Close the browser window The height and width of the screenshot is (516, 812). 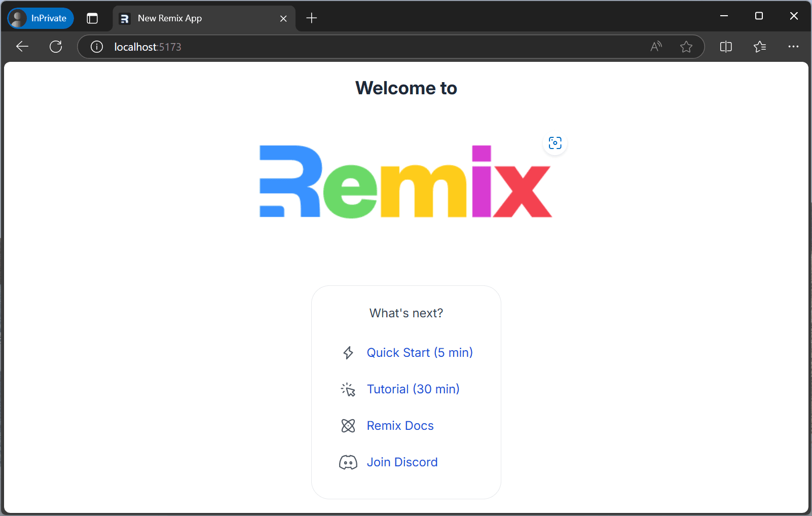click(794, 16)
